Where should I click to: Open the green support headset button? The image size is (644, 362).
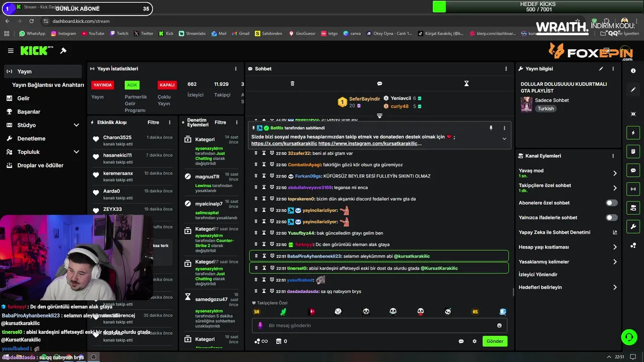pos(629,337)
